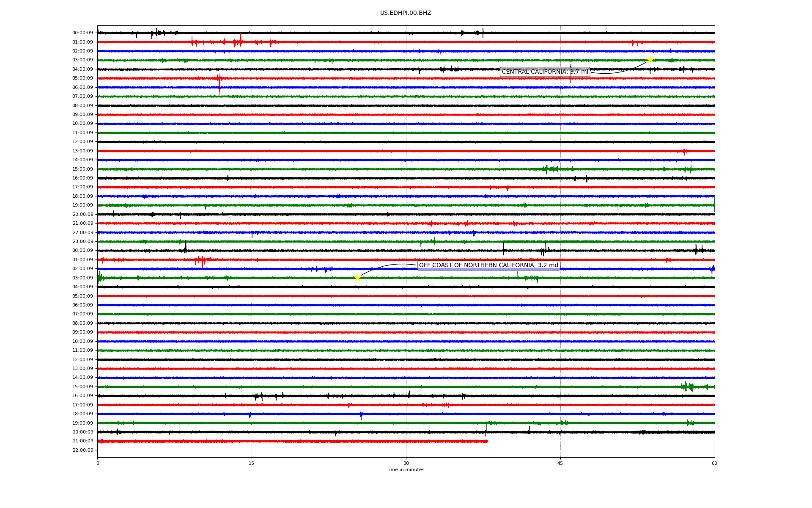
Task: Select the 23:00:09 row label
Action: click(82, 242)
